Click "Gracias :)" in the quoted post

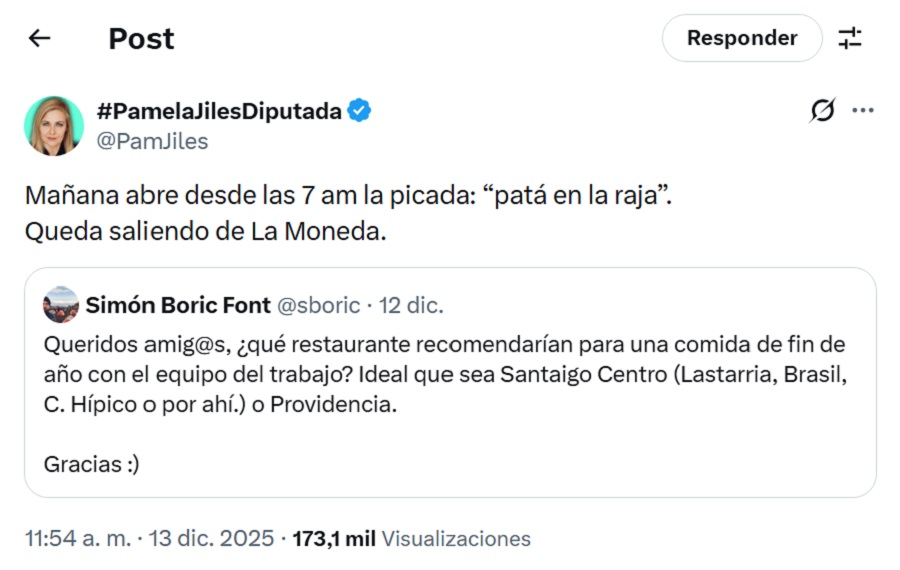tap(92, 464)
